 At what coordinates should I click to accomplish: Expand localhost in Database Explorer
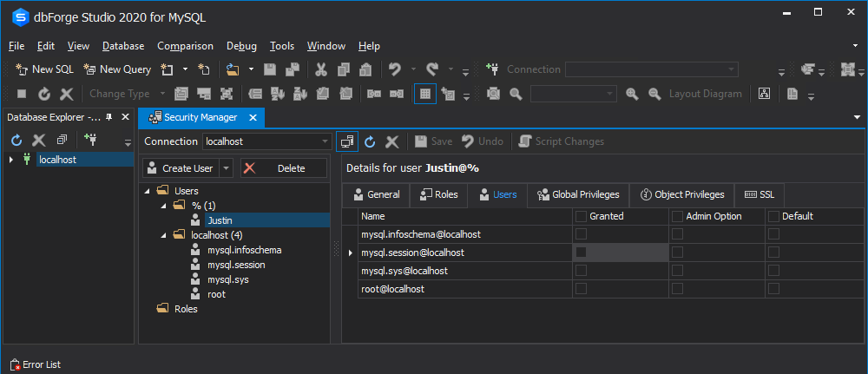pyautogui.click(x=11, y=160)
